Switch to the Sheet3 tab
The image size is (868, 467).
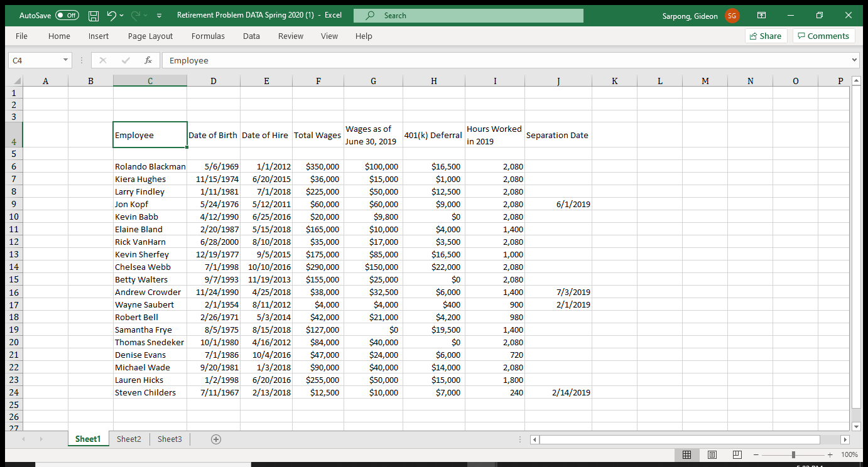click(x=170, y=439)
